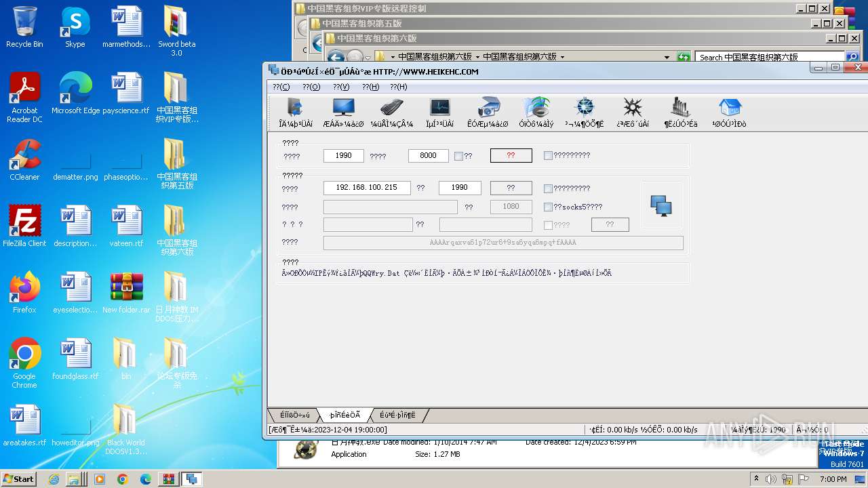This screenshot has width=868, height=488.
Task: Click the QQWry.Dat notice text line
Action: 447,273
